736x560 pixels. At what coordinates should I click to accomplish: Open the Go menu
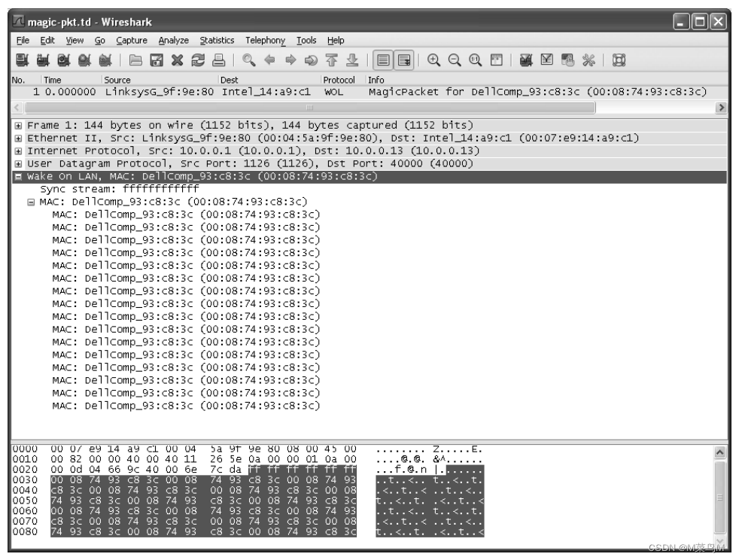(99, 41)
